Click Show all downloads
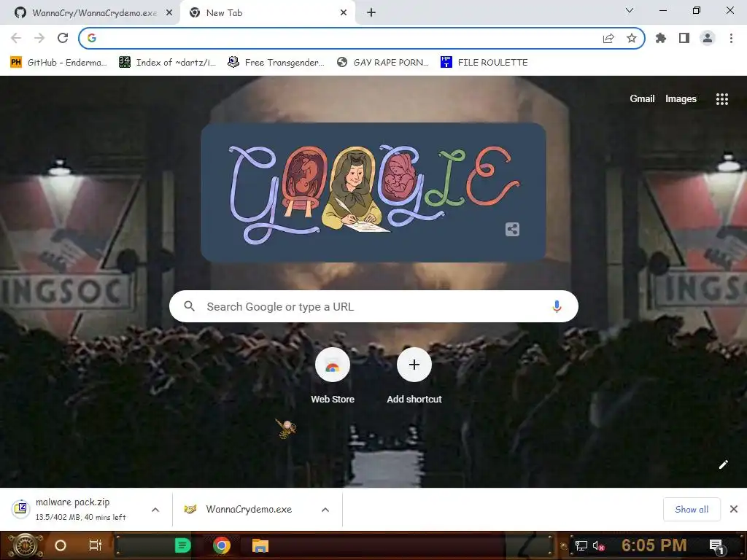Screen dimensions: 747x560 [692, 510]
